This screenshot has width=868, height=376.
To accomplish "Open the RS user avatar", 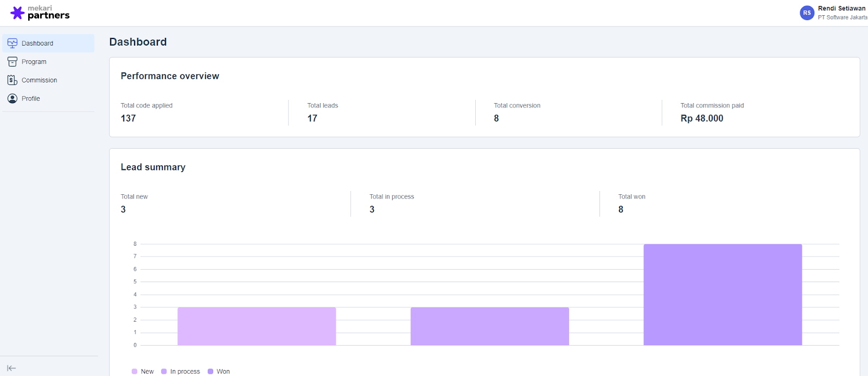I will click(x=807, y=13).
